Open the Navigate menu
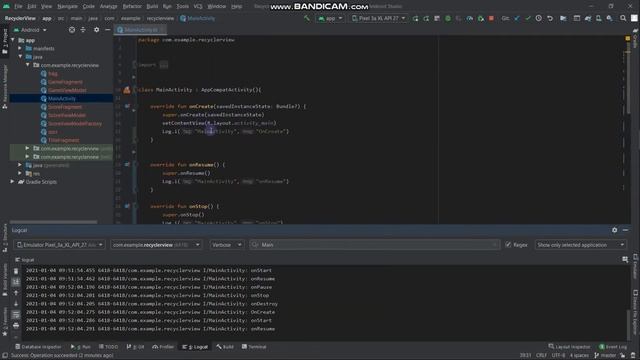This screenshot has width=640, height=360. [x=67, y=6]
